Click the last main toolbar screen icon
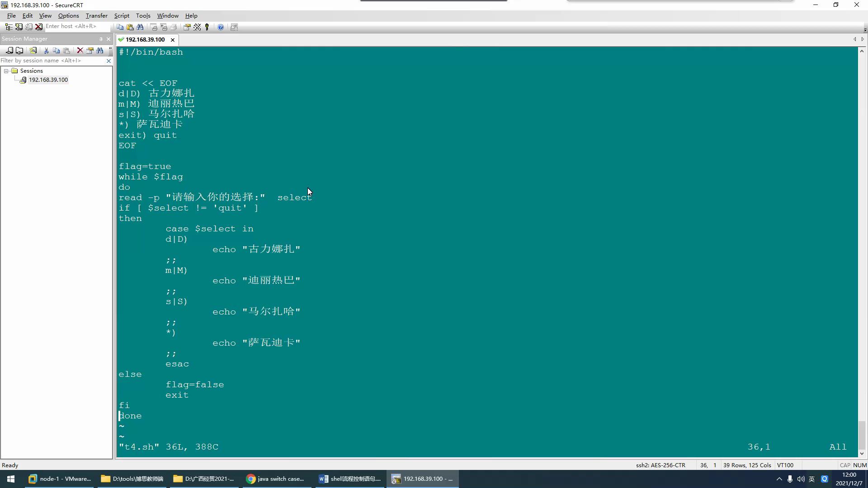 click(x=234, y=27)
